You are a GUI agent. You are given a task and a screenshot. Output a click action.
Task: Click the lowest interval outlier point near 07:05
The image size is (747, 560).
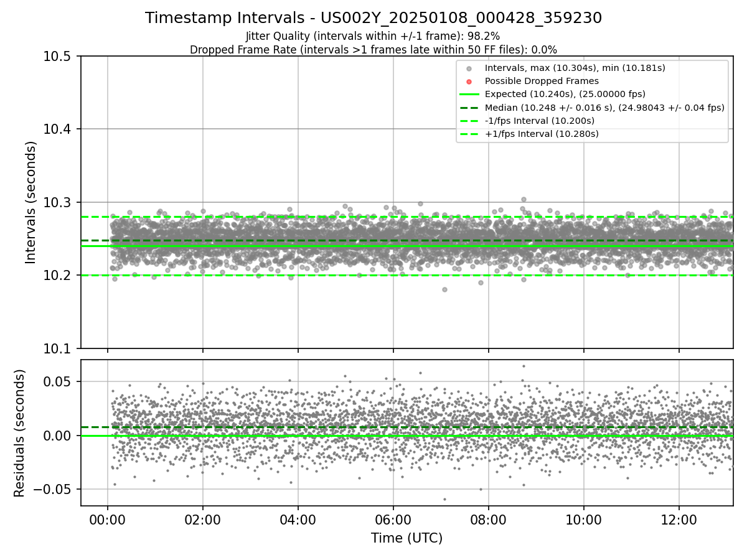(x=444, y=289)
